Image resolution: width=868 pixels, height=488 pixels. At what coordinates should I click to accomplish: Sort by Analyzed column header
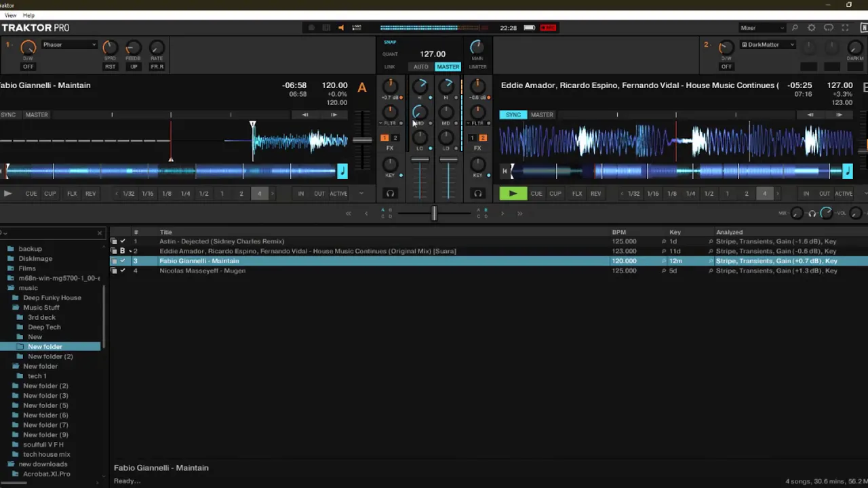(x=729, y=232)
